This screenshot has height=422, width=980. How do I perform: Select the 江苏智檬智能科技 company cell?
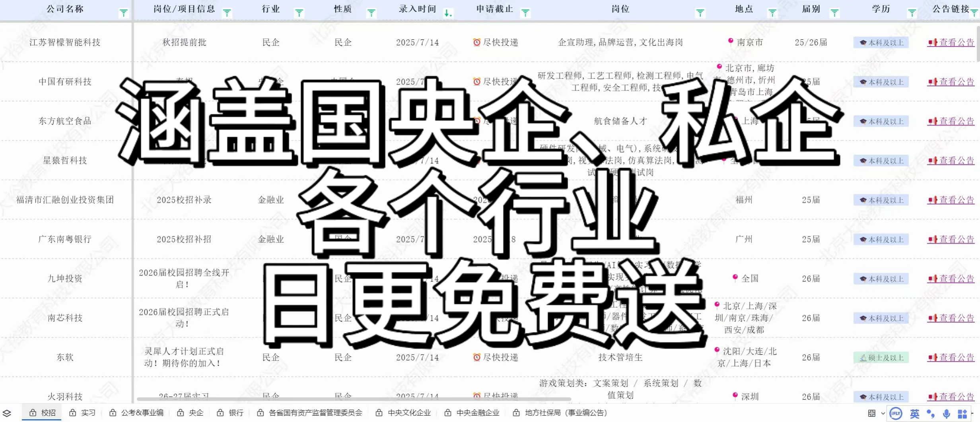pyautogui.click(x=65, y=42)
